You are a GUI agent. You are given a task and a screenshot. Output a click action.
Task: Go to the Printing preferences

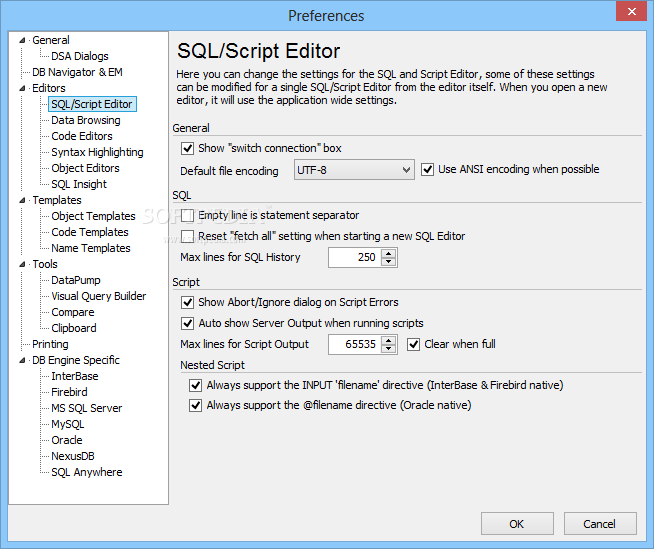pyautogui.click(x=50, y=344)
